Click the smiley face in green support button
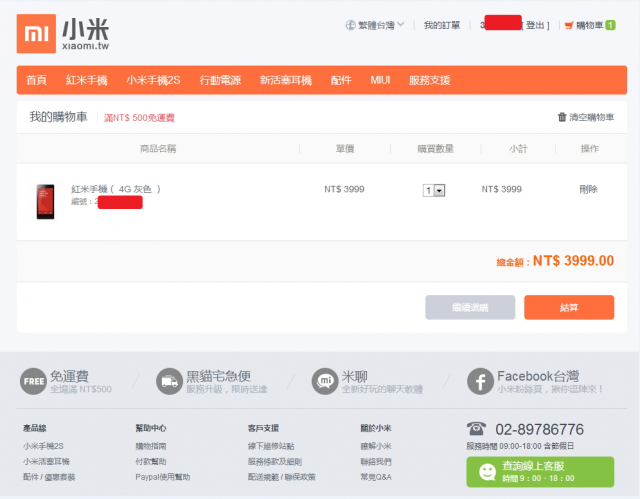 point(487,472)
